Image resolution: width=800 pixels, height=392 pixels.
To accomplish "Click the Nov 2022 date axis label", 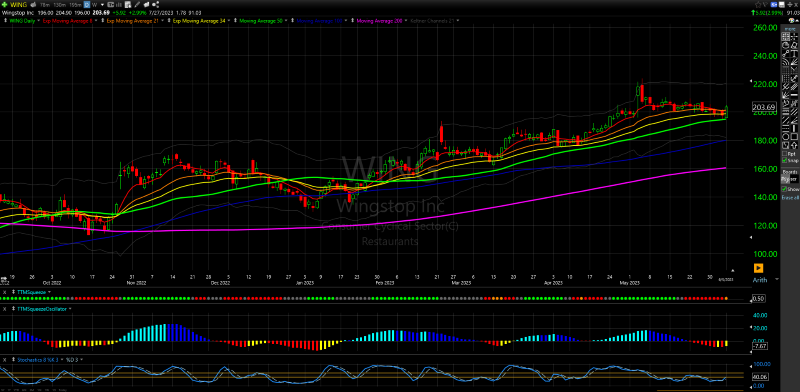I will click(137, 282).
